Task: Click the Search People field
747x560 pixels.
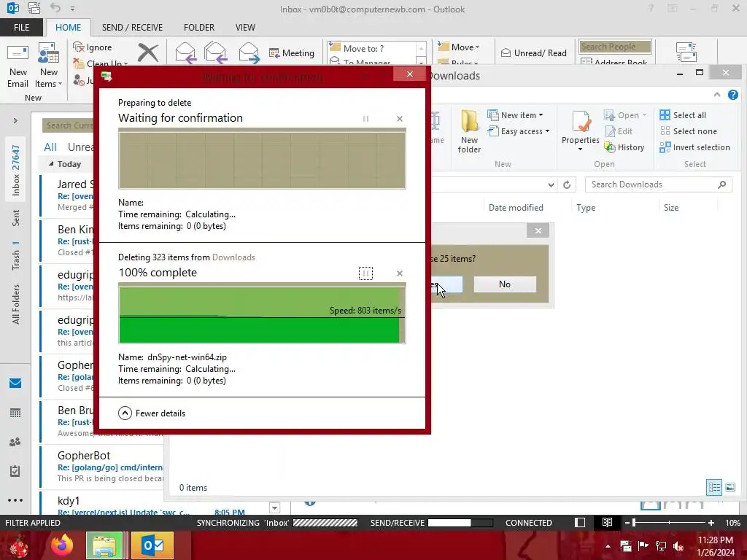Action: coord(614,47)
